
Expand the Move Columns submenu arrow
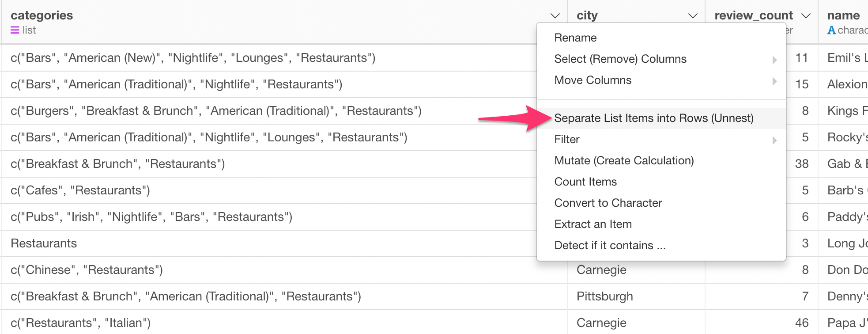point(774,81)
